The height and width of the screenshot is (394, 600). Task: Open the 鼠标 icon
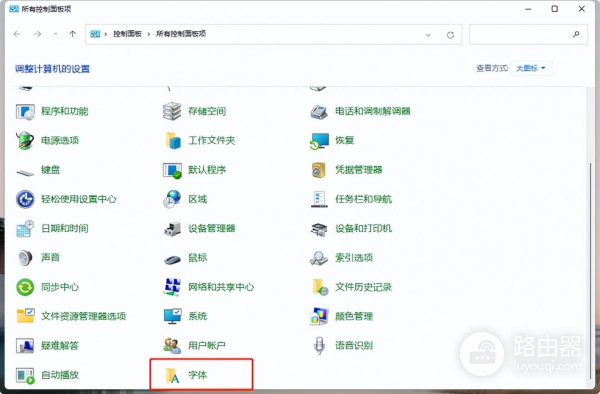172,260
